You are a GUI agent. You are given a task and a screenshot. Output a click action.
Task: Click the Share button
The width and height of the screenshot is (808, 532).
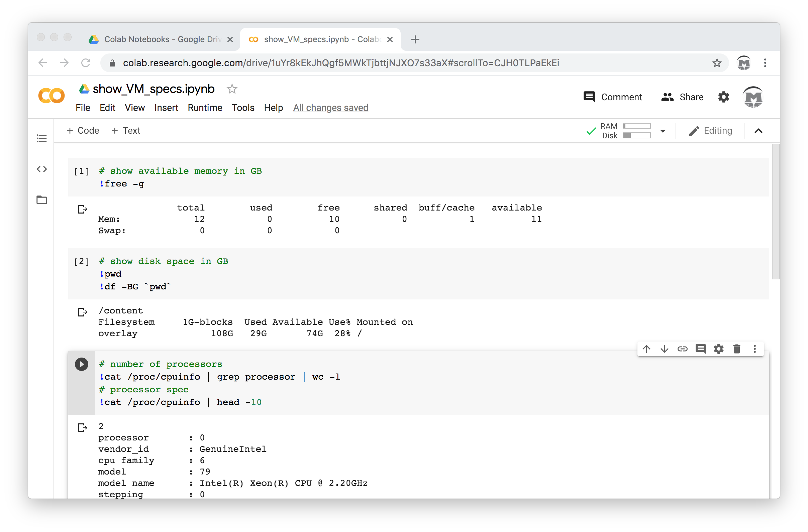682,97
